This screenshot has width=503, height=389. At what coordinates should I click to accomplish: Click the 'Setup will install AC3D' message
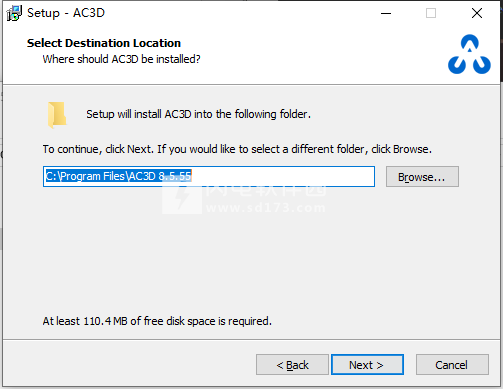tap(198, 114)
